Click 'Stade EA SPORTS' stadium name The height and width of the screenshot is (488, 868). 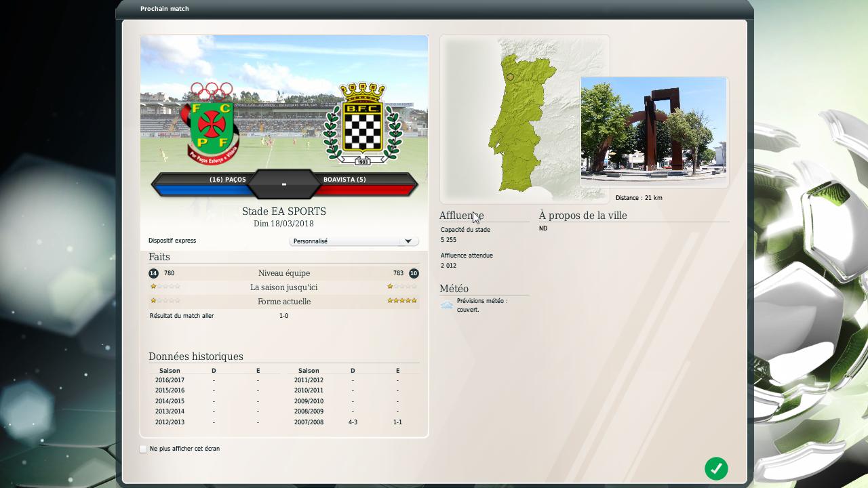[x=284, y=211]
